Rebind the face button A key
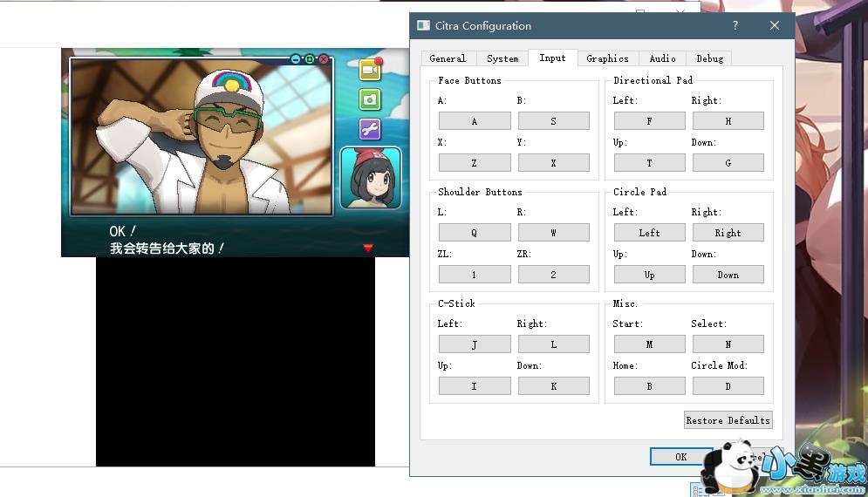Viewport: 868px width, 497px height. click(x=475, y=121)
